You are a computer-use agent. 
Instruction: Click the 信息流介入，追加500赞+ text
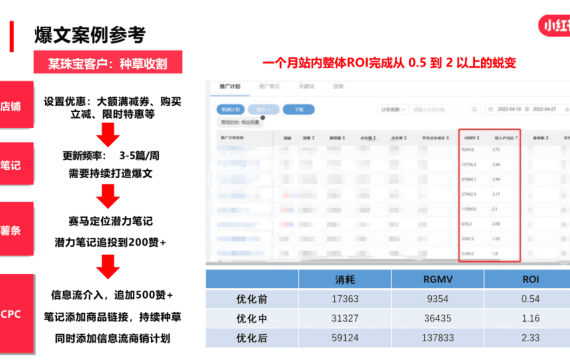coord(112,295)
